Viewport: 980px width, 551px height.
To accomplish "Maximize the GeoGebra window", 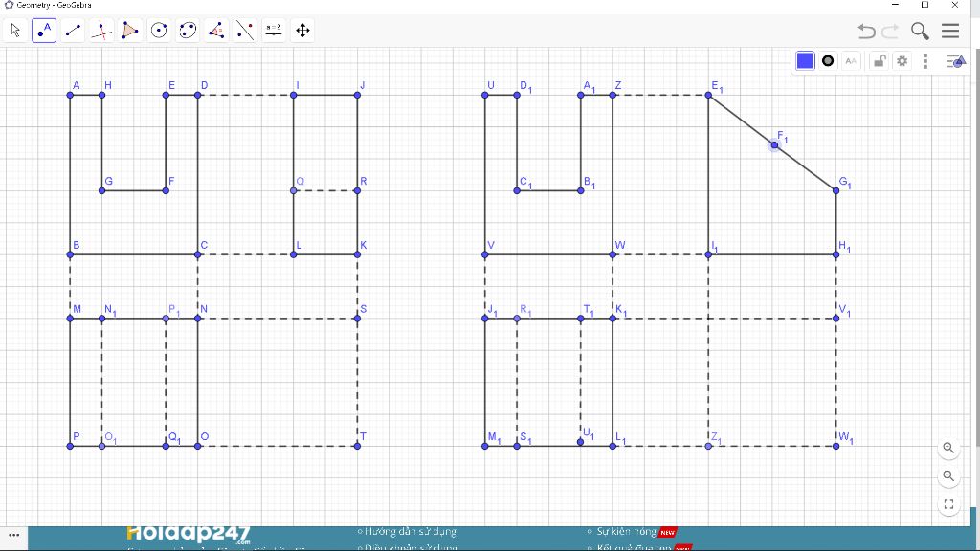I will coord(925,5).
